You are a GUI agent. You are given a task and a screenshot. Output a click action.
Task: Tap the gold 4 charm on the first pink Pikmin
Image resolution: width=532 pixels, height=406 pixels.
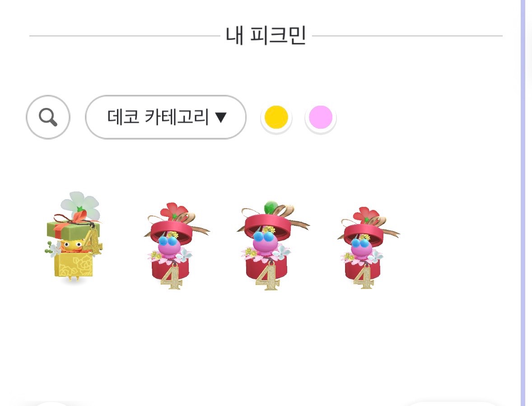click(x=172, y=277)
